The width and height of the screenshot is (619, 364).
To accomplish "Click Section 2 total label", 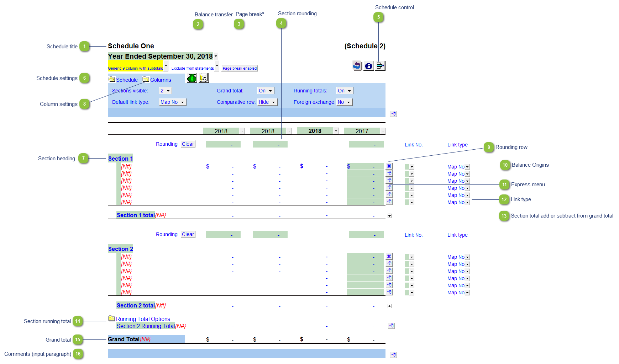I will (x=136, y=305).
